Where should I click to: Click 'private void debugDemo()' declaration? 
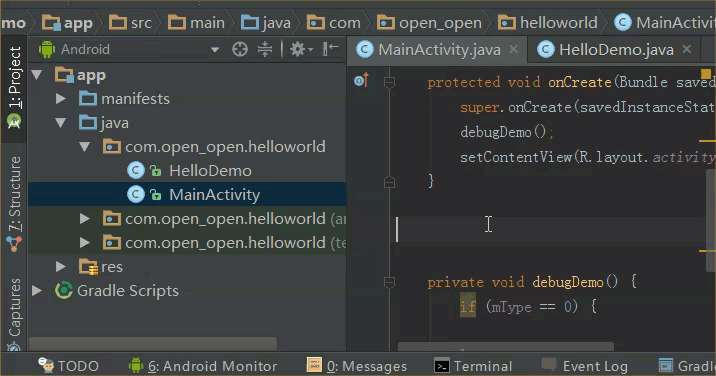click(522, 282)
